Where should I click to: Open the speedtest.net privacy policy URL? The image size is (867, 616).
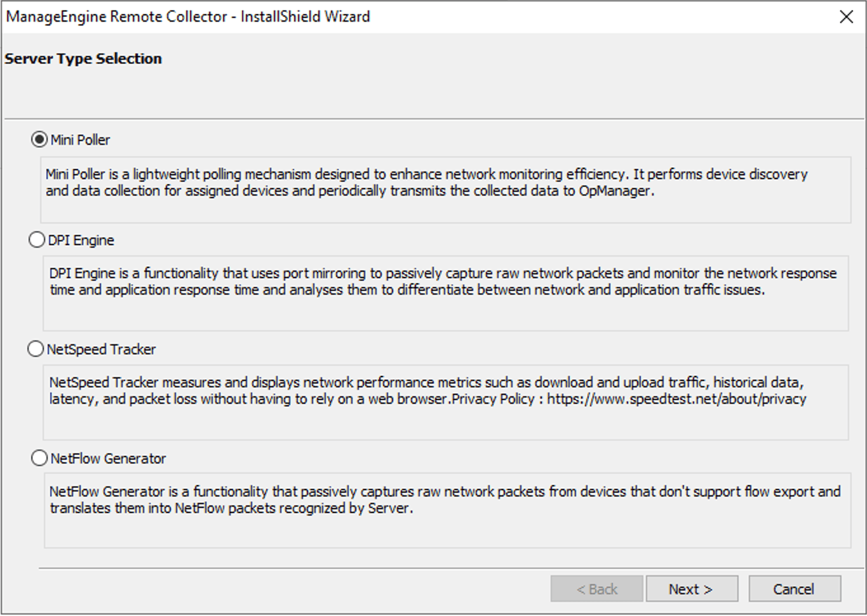676,399
